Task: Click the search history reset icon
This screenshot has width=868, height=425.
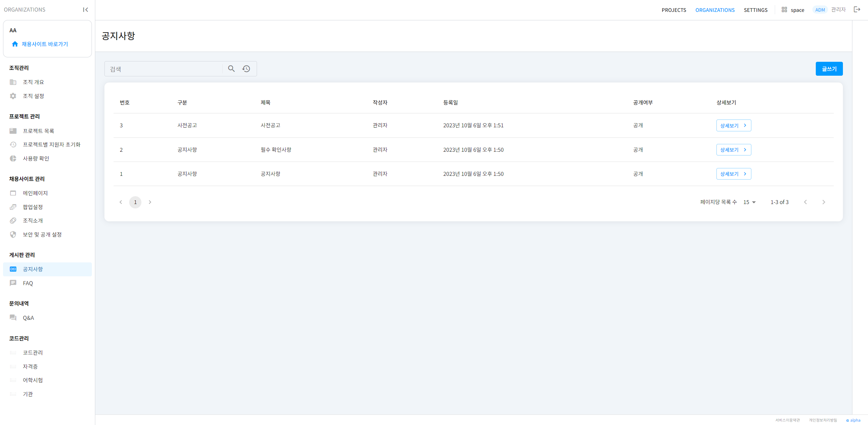Action: pos(246,69)
